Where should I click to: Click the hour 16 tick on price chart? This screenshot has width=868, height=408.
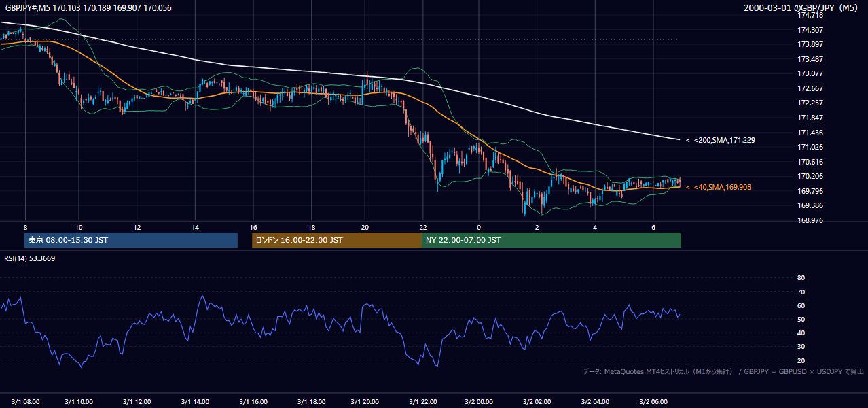click(x=253, y=227)
